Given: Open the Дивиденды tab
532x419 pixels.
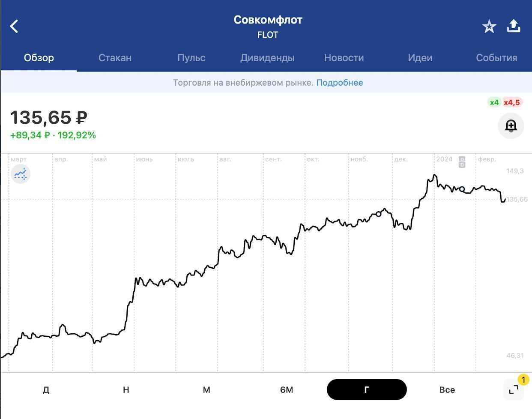Looking at the screenshot, I should pyautogui.click(x=267, y=58).
